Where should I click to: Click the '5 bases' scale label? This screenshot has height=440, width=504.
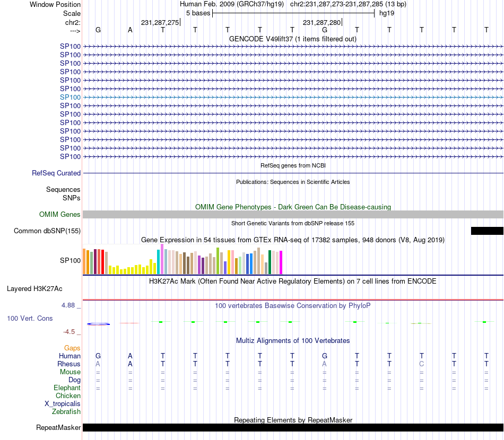pos(198,13)
